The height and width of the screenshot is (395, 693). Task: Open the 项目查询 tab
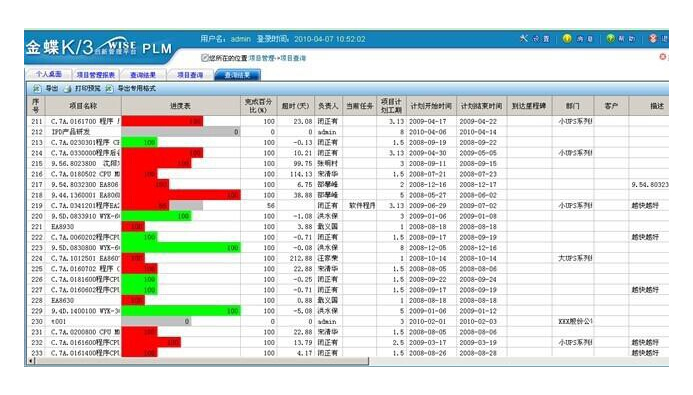coord(190,75)
